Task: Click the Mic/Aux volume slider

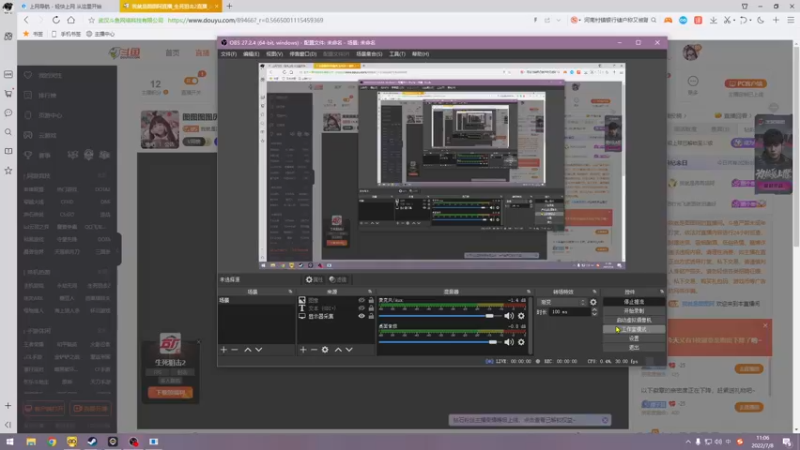Action: (439, 316)
